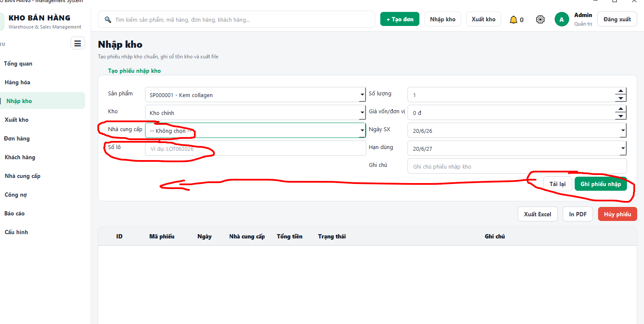Click the Trạng thái column header
The height and width of the screenshot is (324, 644).
click(x=332, y=236)
